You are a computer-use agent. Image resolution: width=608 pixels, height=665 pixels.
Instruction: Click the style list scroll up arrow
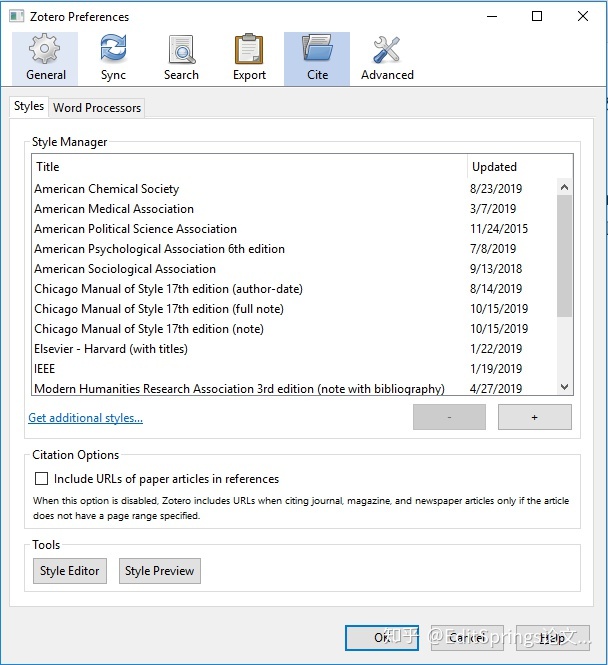564,187
